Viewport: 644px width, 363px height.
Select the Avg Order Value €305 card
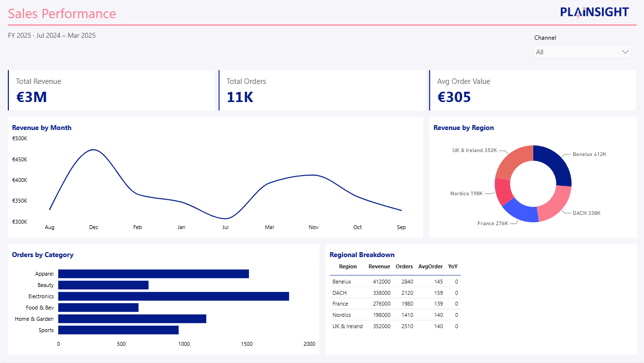pos(532,90)
